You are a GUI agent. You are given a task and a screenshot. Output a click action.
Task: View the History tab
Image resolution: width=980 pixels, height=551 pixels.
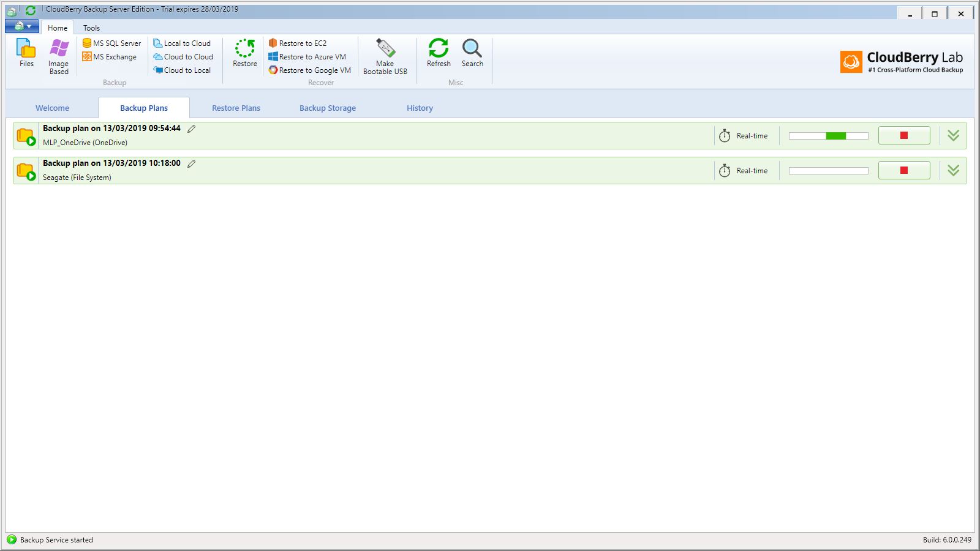coord(420,108)
